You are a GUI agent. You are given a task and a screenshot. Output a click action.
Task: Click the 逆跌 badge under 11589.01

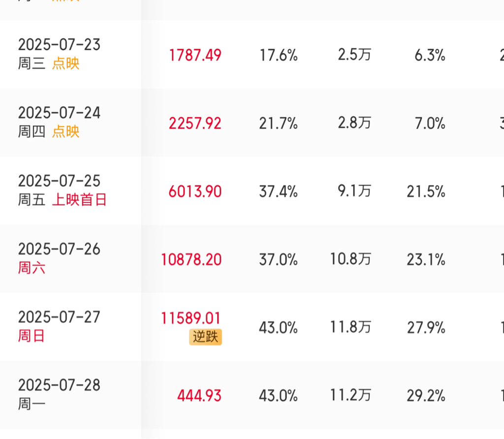[205, 337]
